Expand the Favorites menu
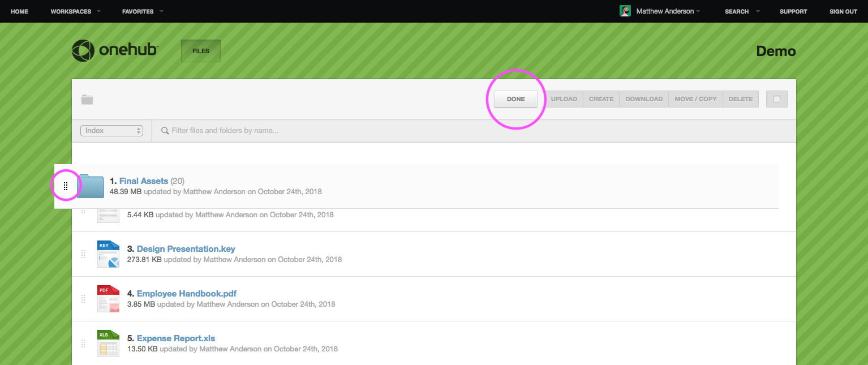The height and width of the screenshot is (365, 868). pos(143,11)
